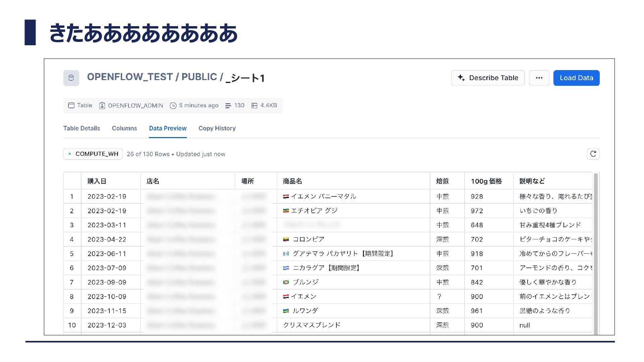Click the 購入日 column header
Viewport: 644px width, 362px height.
coord(97,181)
